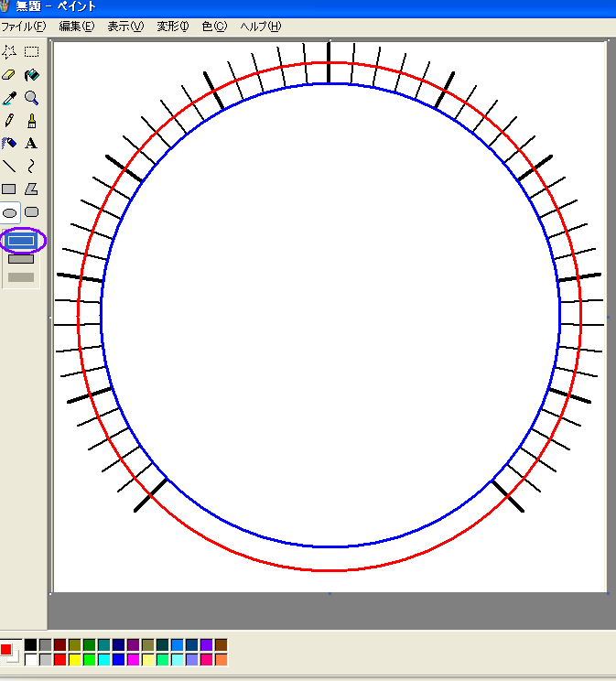This screenshot has width=616, height=681.
Task: Select the Magnifier tool
Action: pos(31,98)
